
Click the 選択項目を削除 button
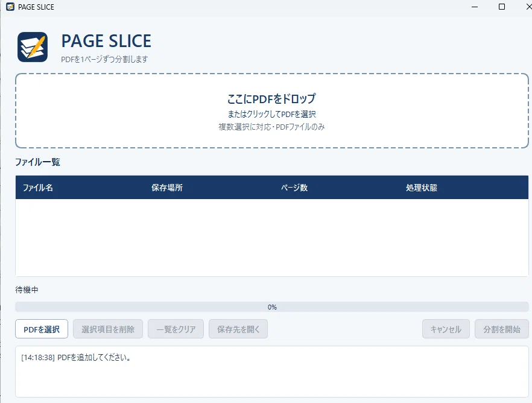coord(108,329)
